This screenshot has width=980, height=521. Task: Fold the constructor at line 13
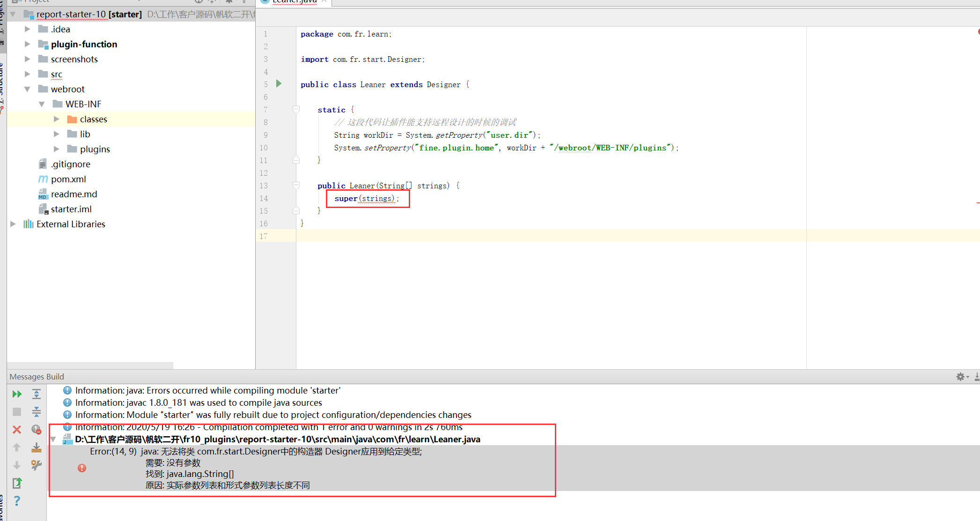point(296,185)
